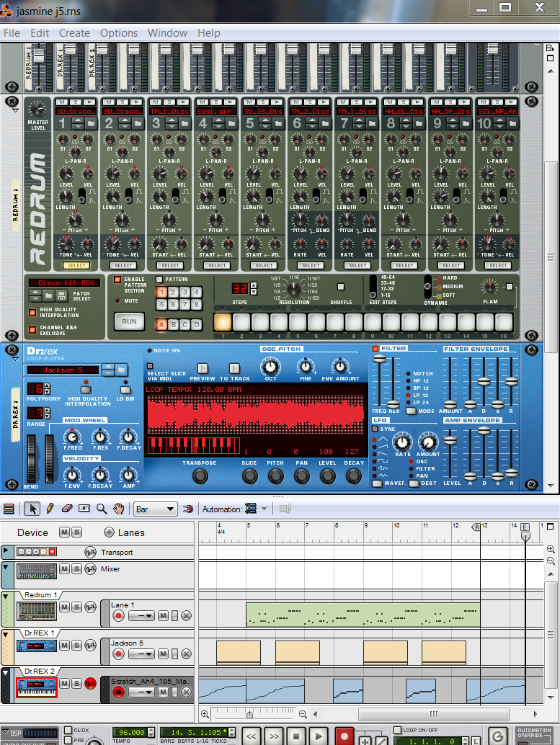The height and width of the screenshot is (745, 560).
Task: Open Dr.REX loop browser folder icon
Action: point(122,370)
